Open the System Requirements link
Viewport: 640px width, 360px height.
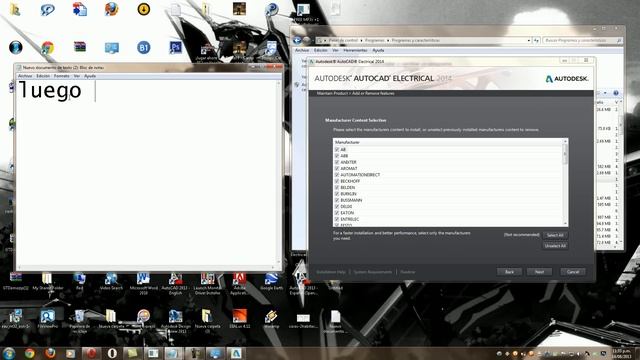tap(373, 272)
